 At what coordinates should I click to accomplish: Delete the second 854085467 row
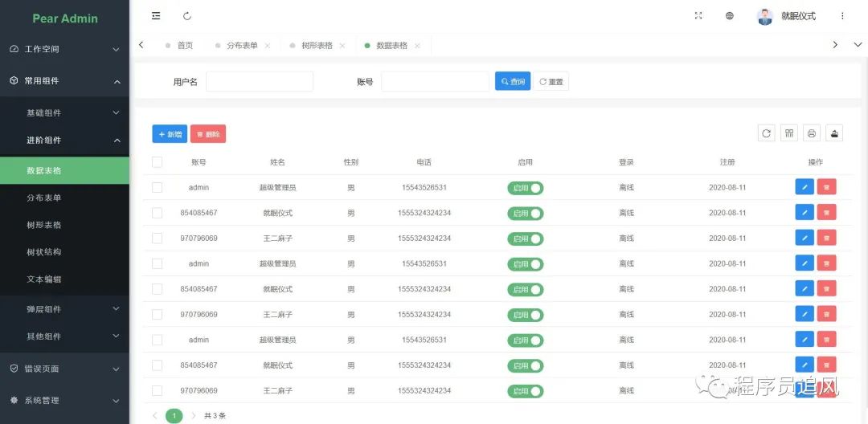point(826,288)
